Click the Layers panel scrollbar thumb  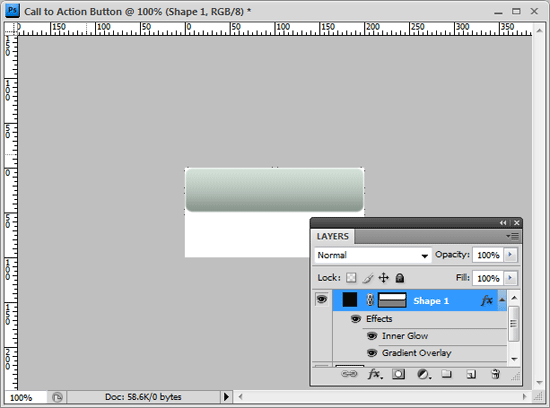pos(514,323)
